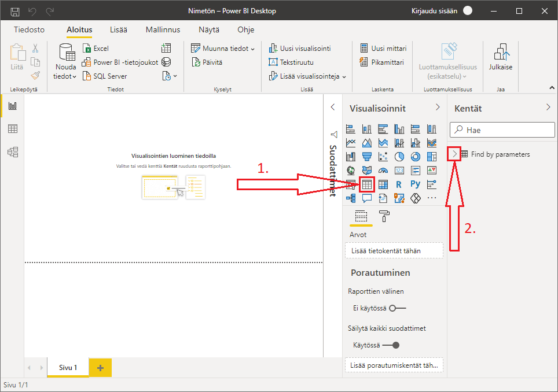
Task: Switch to Data view in left sidebar
Action: click(12, 129)
